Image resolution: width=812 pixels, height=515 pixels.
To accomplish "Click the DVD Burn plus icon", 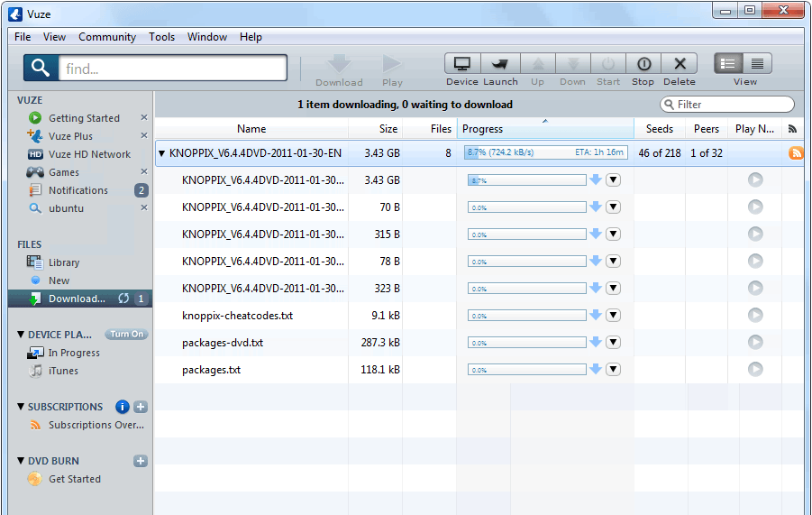I will click(x=141, y=461).
